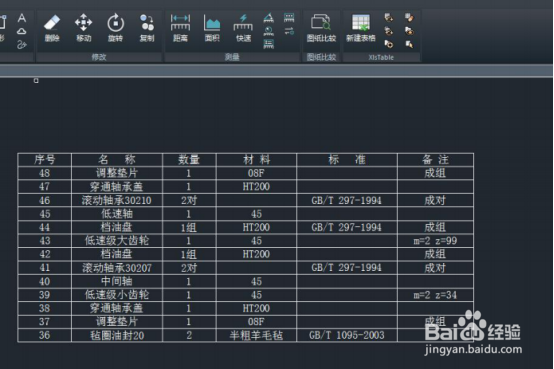Click the GB/T 1095-2003 standard cell
This screenshot has height=369, width=554.
pyautogui.click(x=347, y=335)
